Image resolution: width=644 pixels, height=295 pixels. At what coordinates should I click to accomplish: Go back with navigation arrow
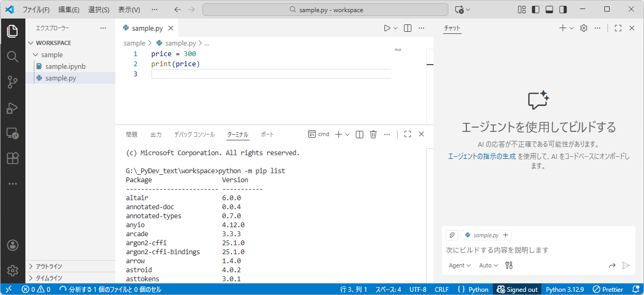(178, 10)
